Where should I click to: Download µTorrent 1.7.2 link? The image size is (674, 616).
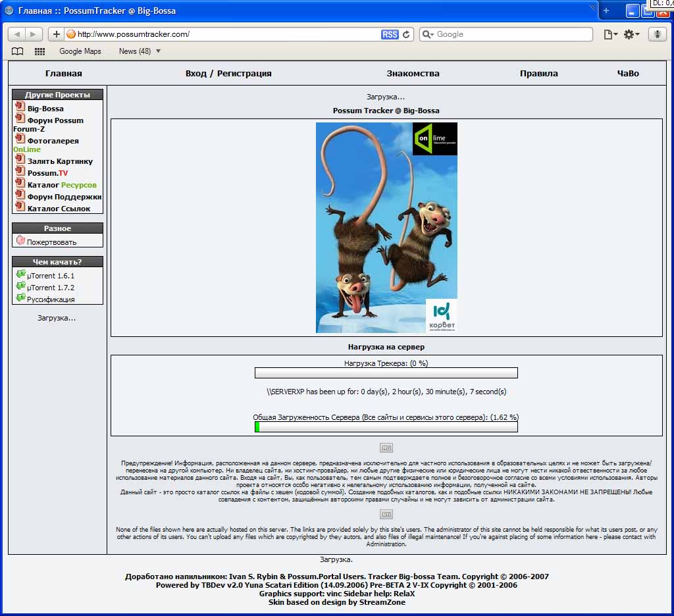(x=50, y=288)
